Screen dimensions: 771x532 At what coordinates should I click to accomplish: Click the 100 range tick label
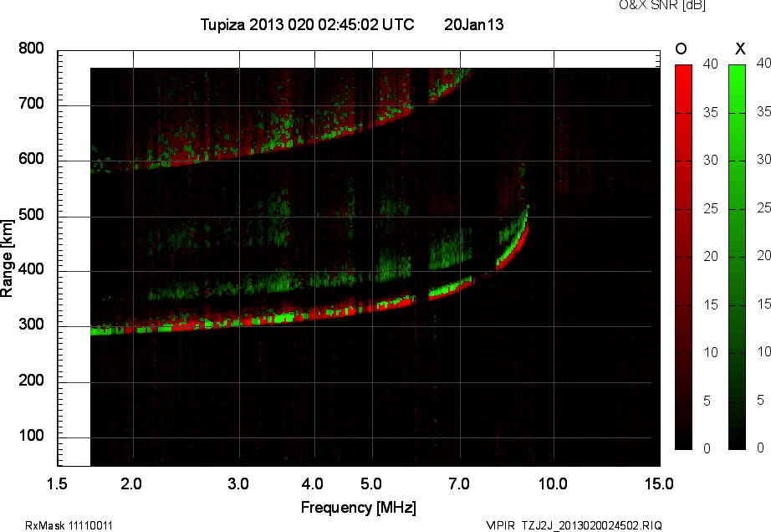click(x=31, y=436)
